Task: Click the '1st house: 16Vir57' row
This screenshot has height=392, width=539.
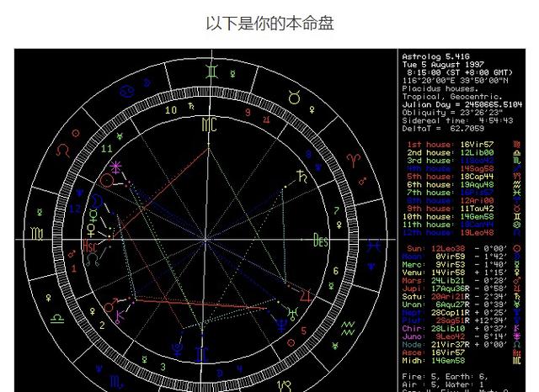Action: click(463, 145)
